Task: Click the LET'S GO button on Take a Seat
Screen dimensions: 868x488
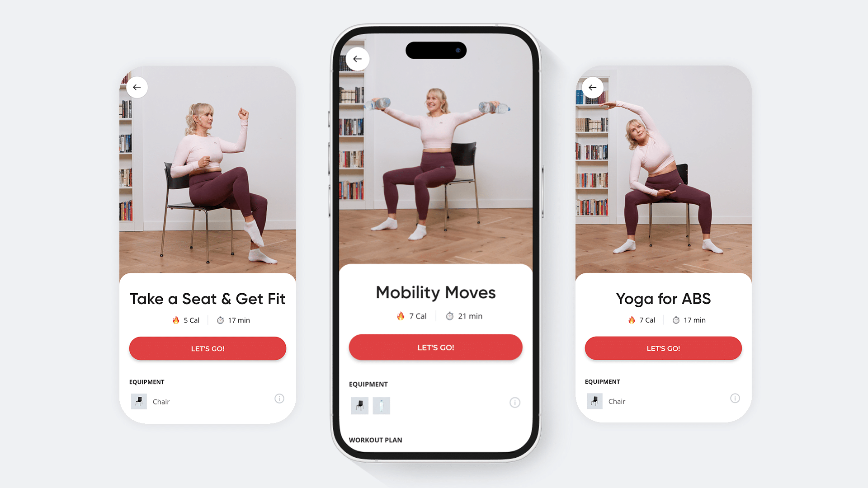Action: click(x=208, y=348)
